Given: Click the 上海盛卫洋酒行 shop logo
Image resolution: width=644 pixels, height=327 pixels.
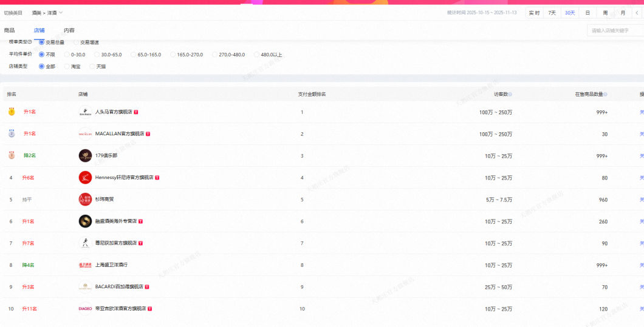Looking at the screenshot, I should pos(85,265).
